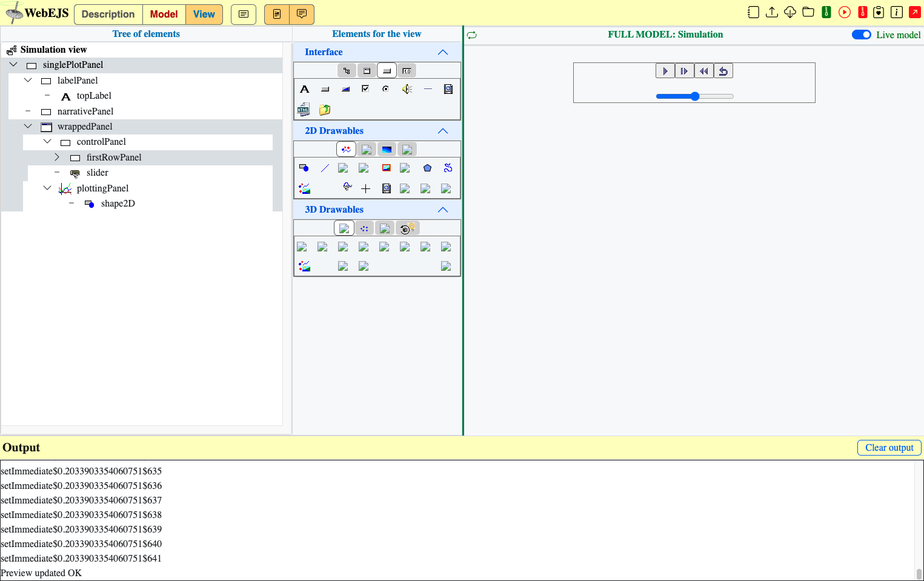Image resolution: width=924 pixels, height=581 pixels.
Task: Select the fields sub-tab showing 1.0
Action: click(407, 71)
